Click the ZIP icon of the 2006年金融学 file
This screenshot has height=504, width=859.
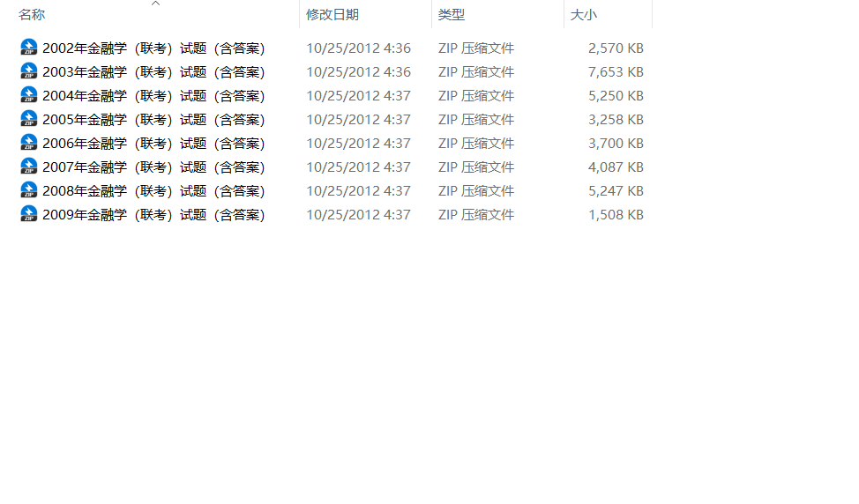click(28, 143)
